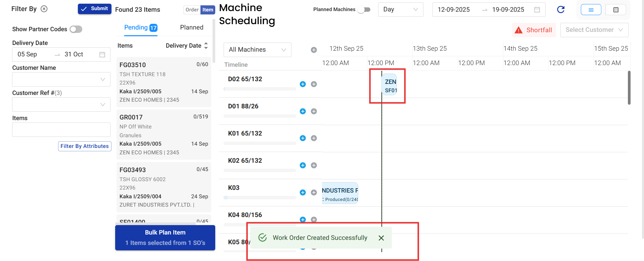Open the Select Customer dropdown

point(594,30)
